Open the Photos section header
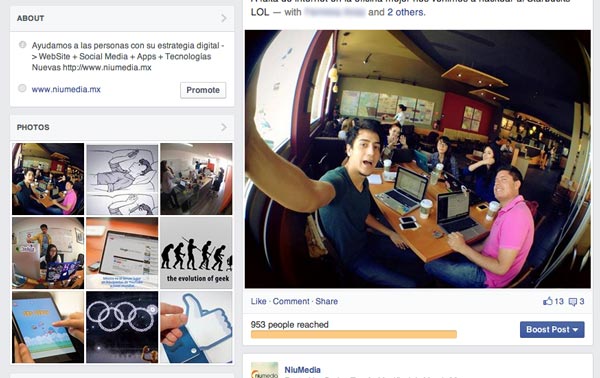Viewport: 600px width, 378px height. 33,127
